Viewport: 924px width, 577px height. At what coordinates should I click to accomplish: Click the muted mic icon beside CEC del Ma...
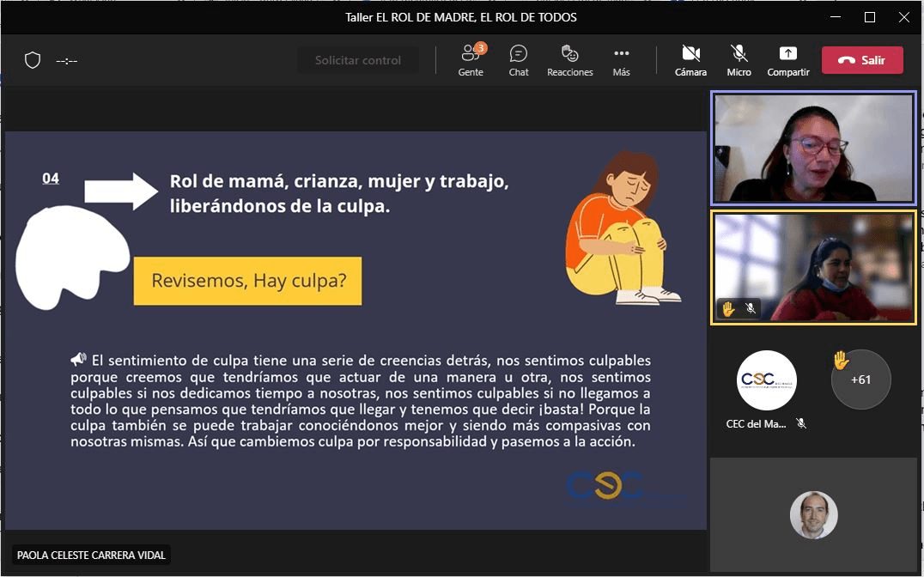[801, 423]
